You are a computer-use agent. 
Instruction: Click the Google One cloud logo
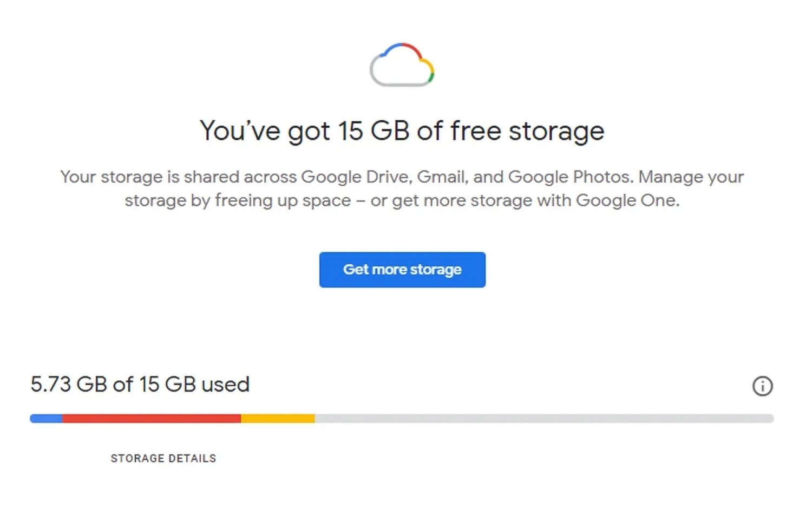[x=402, y=65]
